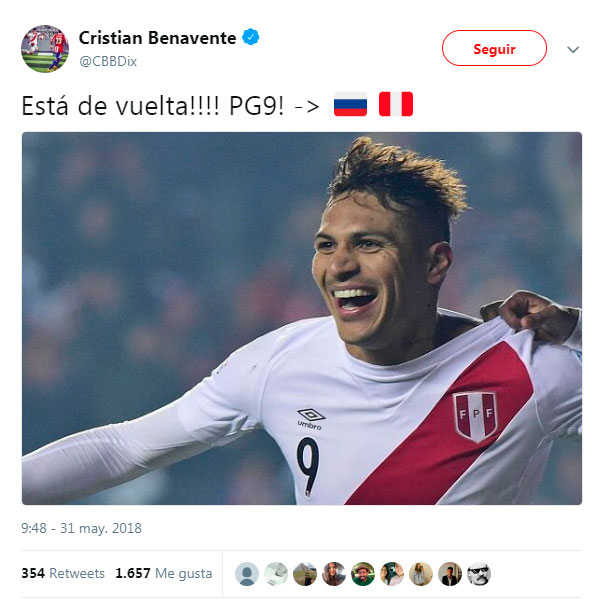Open the liker avatar with green background and hat
This screenshot has height=600, width=604.
coord(363,574)
